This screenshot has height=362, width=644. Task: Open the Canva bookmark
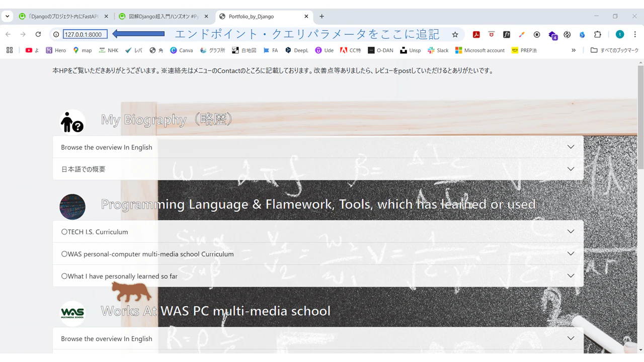(182, 50)
